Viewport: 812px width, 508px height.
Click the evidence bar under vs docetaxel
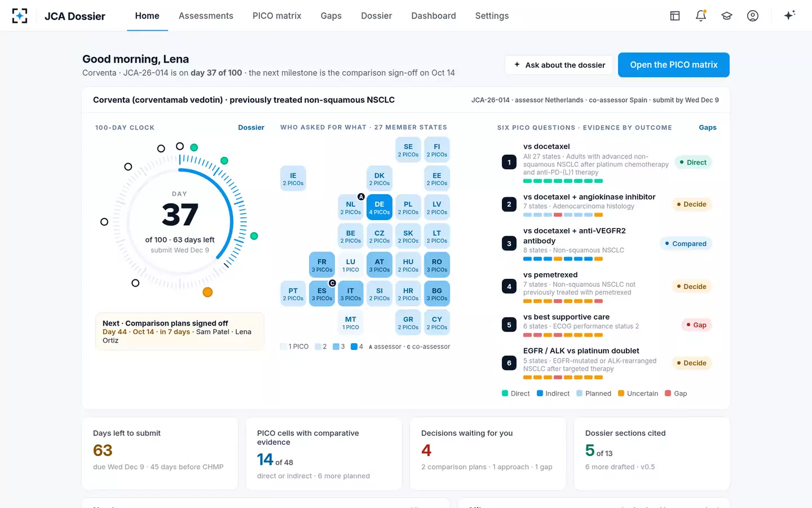(x=563, y=181)
